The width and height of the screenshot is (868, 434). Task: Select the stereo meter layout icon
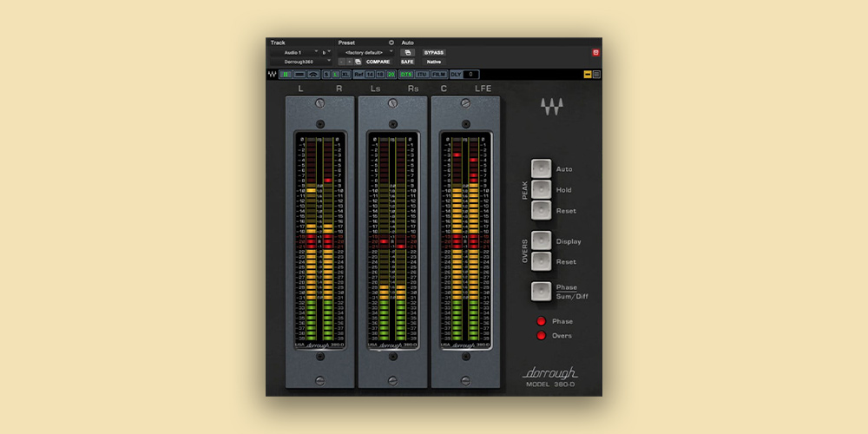tap(286, 74)
